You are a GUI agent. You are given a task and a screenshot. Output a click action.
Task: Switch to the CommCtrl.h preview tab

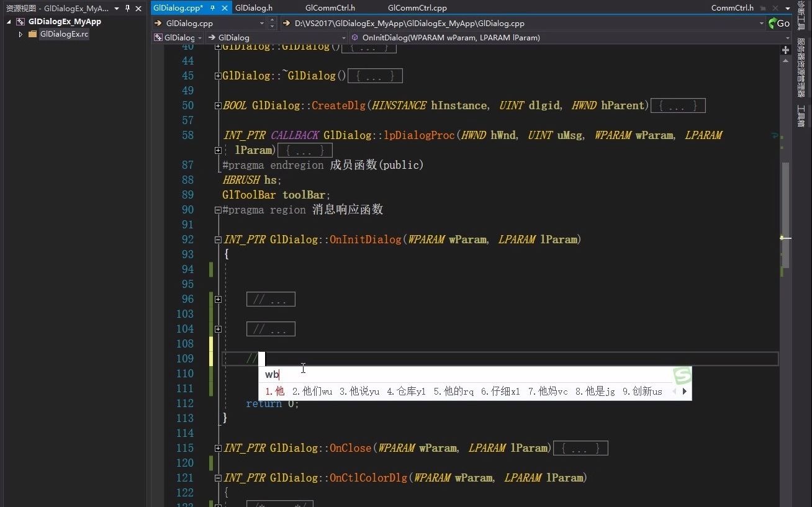732,8
